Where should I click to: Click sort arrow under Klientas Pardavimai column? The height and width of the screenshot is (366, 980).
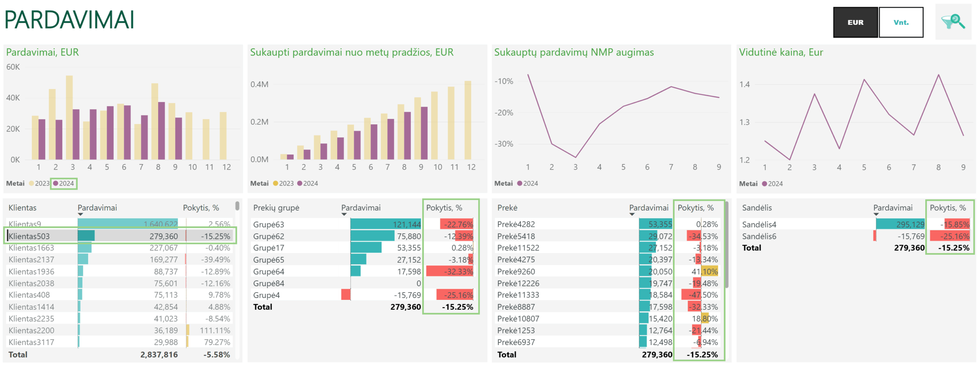80,215
